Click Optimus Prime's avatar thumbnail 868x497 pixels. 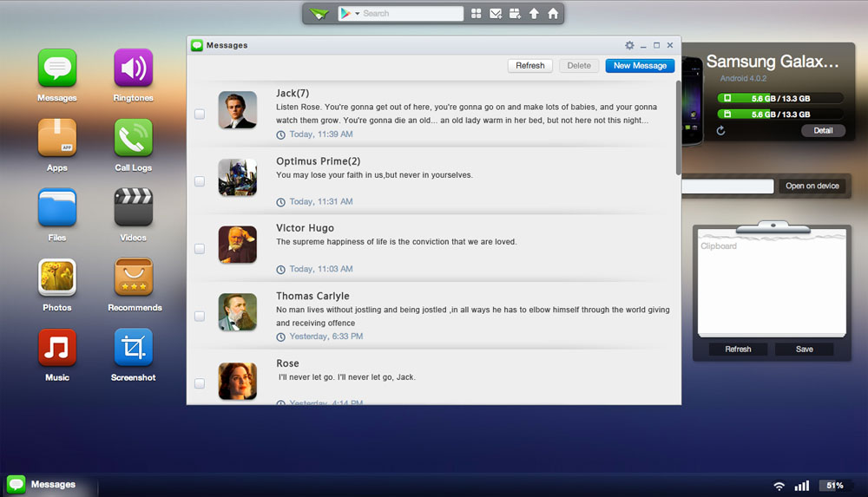[x=238, y=178]
